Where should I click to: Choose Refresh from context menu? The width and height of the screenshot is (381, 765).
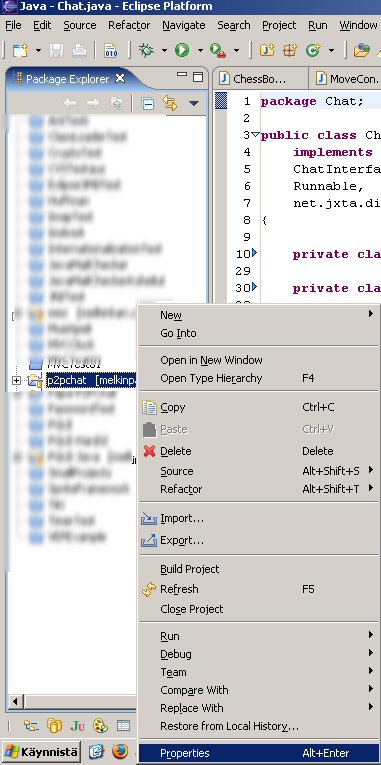pyautogui.click(x=259, y=589)
